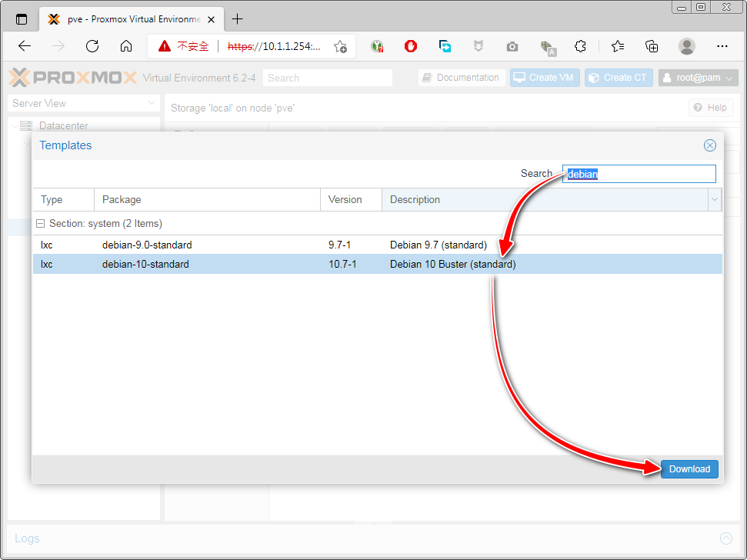The height and width of the screenshot is (560, 747).
Task: Close the Templates dialog with the X icon
Action: [x=709, y=145]
